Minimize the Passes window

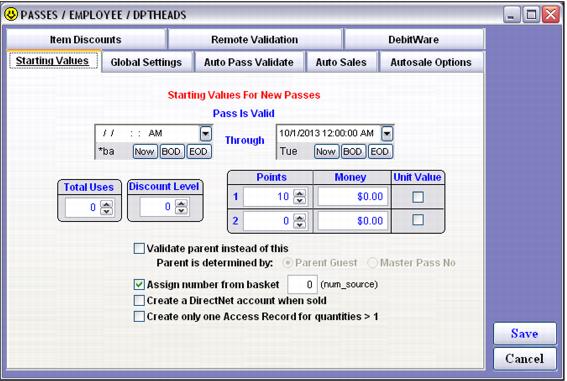pos(511,15)
